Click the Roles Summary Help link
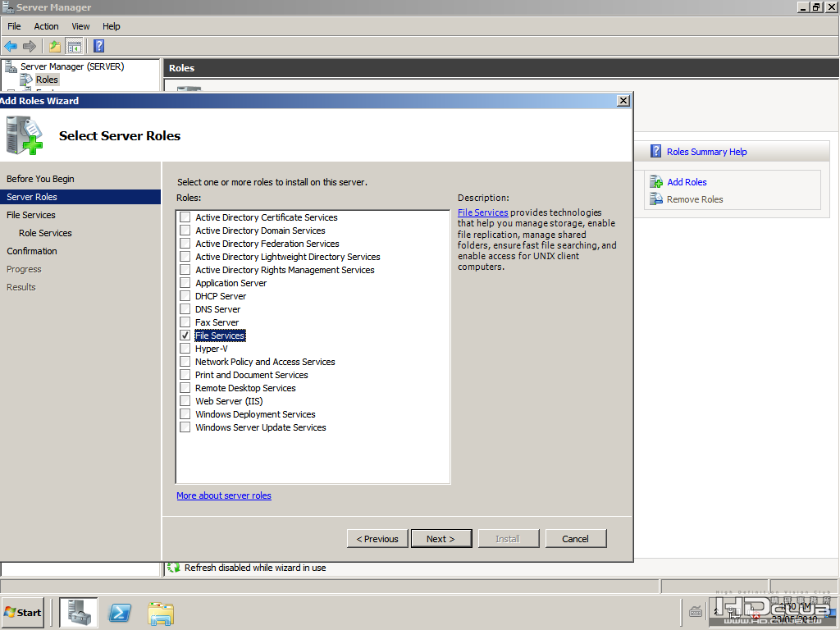Image resolution: width=840 pixels, height=630 pixels. tap(706, 152)
